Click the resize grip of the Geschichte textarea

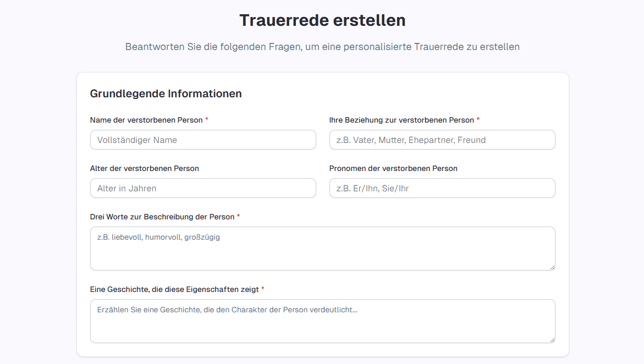[x=552, y=339]
